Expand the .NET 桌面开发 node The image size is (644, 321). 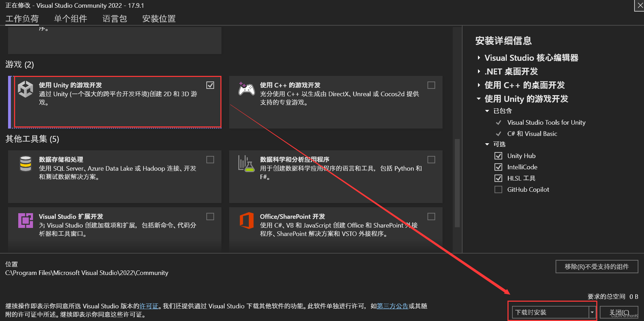[x=479, y=71]
